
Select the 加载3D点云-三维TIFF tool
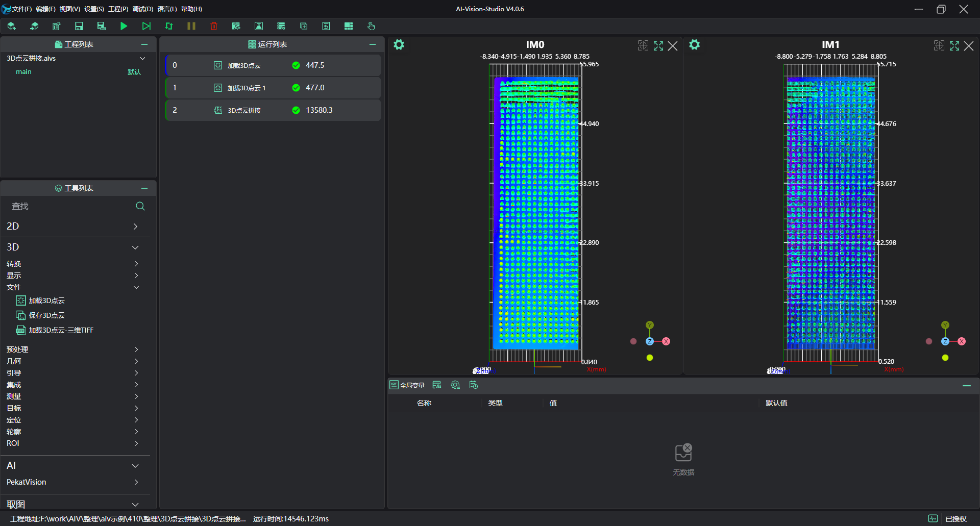[x=55, y=330]
